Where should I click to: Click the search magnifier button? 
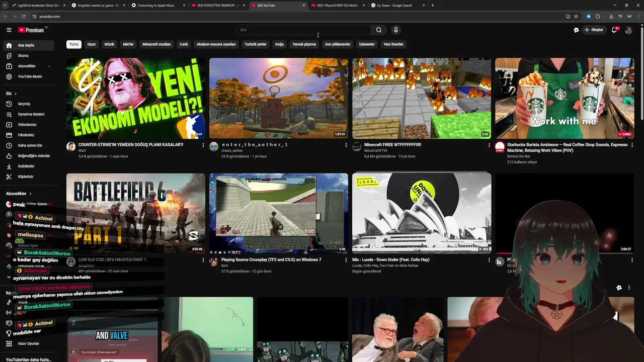(x=379, y=30)
